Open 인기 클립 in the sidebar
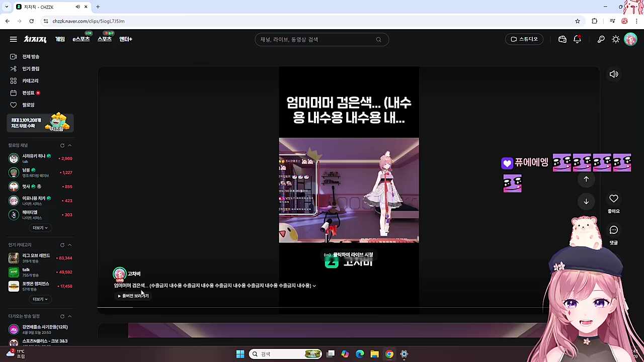 point(31,69)
